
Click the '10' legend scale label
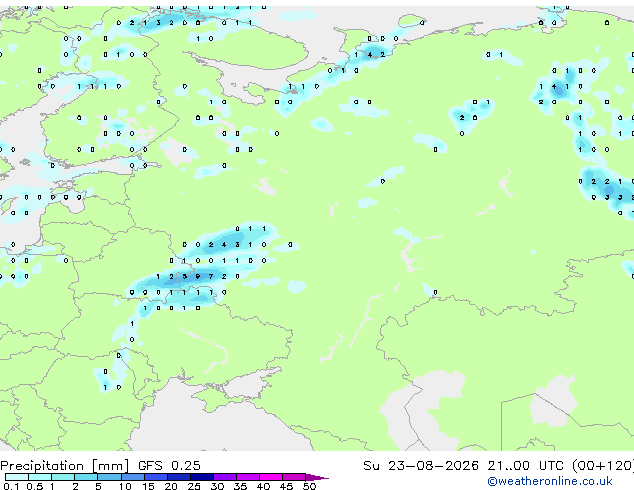pyautogui.click(x=125, y=486)
